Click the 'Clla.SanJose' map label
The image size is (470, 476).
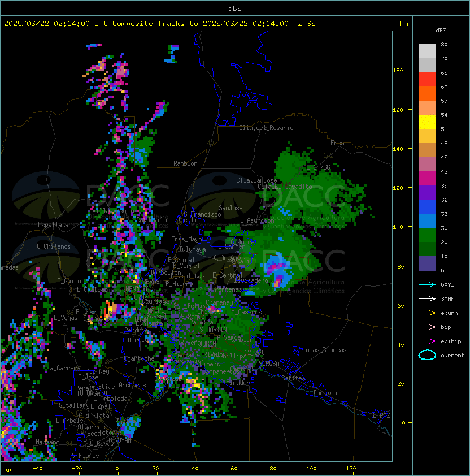256,180
